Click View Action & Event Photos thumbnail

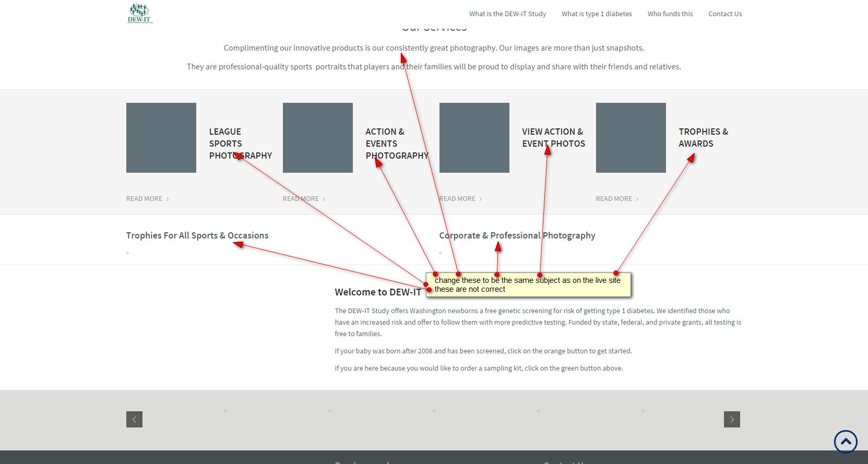(x=474, y=138)
